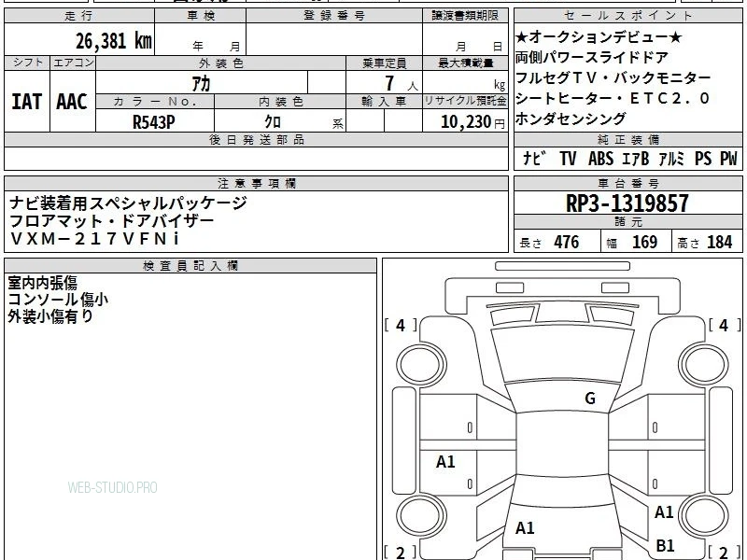Click the 検査員記入欄 header

coord(190,266)
